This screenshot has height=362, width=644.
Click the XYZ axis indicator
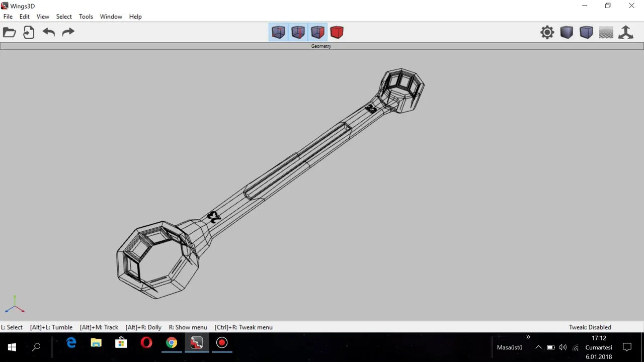(x=15, y=305)
